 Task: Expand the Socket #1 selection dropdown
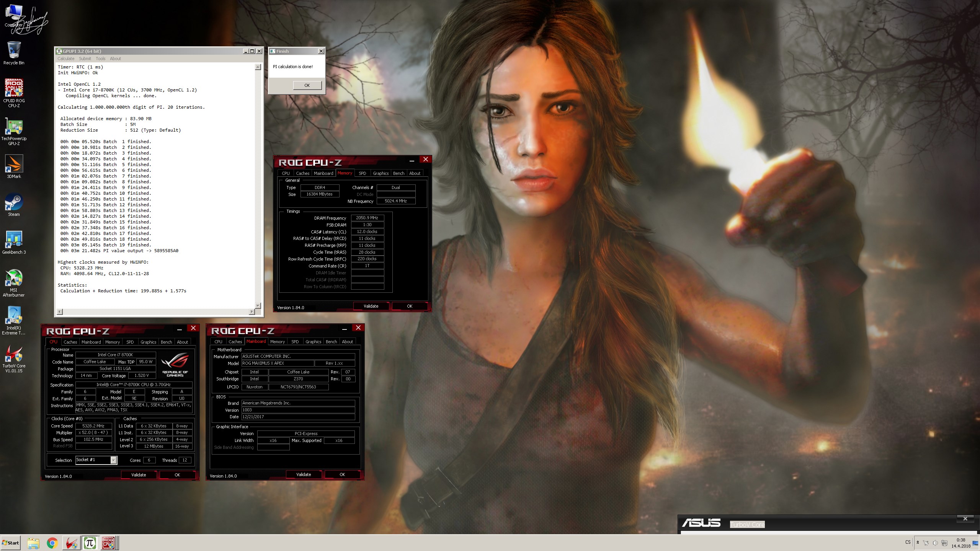tap(113, 460)
